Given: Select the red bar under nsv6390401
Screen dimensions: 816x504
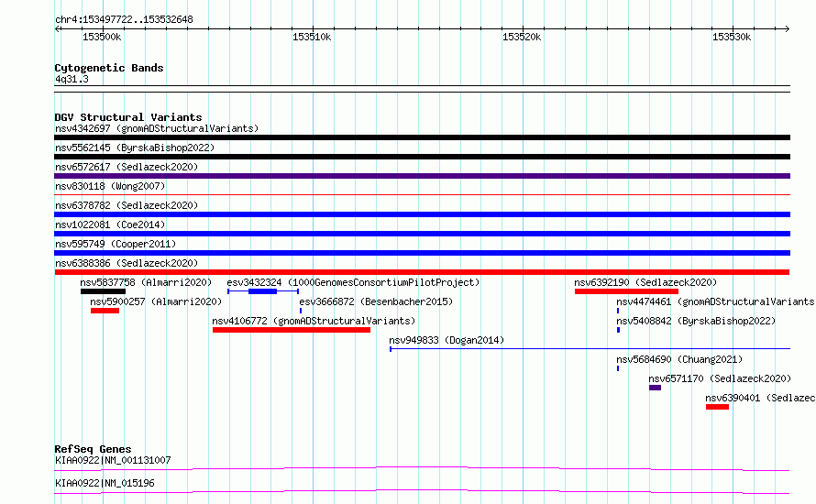Looking at the screenshot, I should [x=717, y=407].
